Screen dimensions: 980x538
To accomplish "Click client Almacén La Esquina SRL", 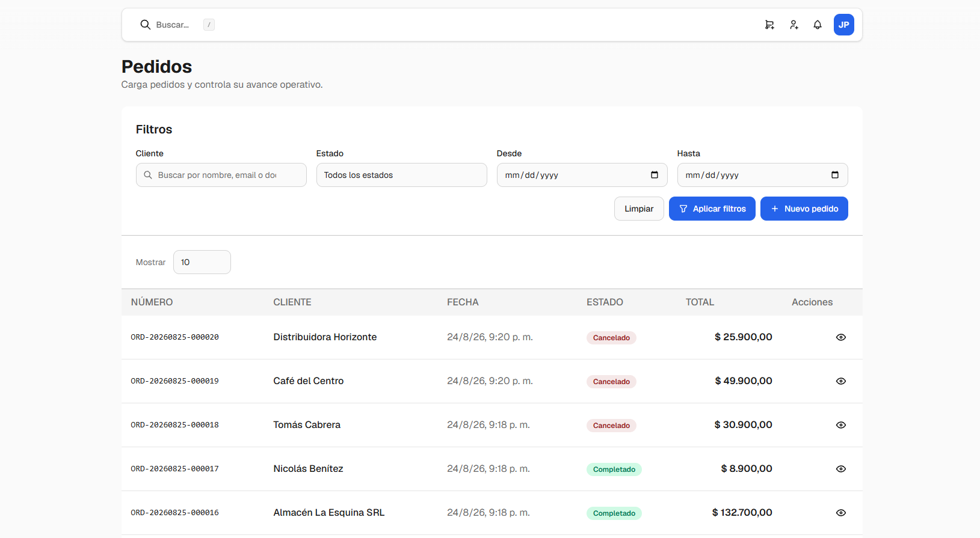I will pos(329,513).
